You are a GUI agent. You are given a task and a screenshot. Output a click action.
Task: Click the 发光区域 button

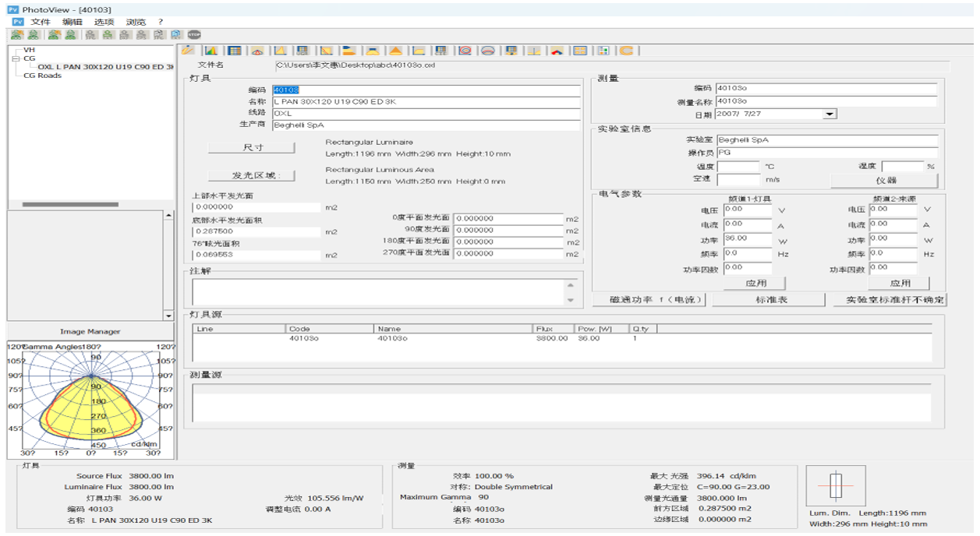[x=252, y=175]
